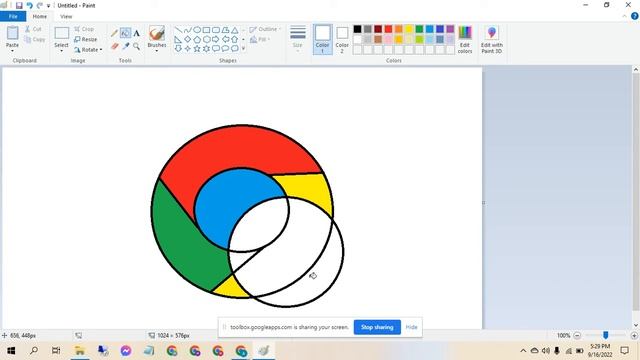This screenshot has height=360, width=640.
Task: Click the Save icon in title bar
Action: click(x=19, y=5)
